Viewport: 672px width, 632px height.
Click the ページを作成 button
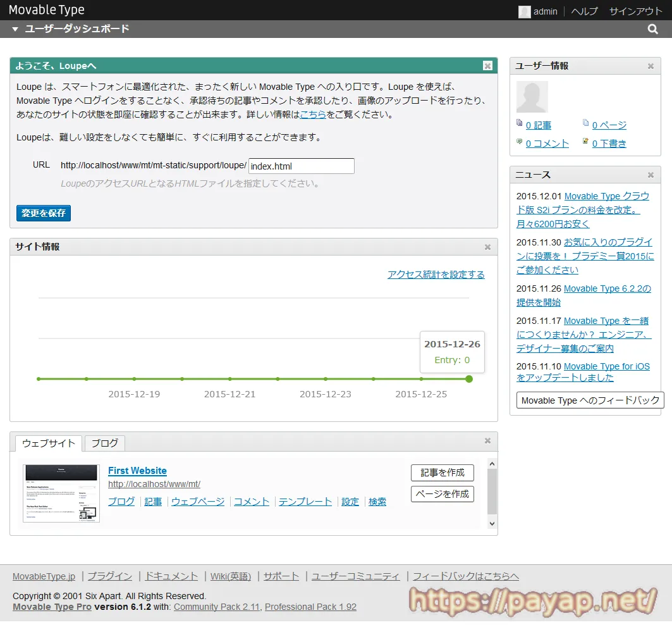point(443,494)
